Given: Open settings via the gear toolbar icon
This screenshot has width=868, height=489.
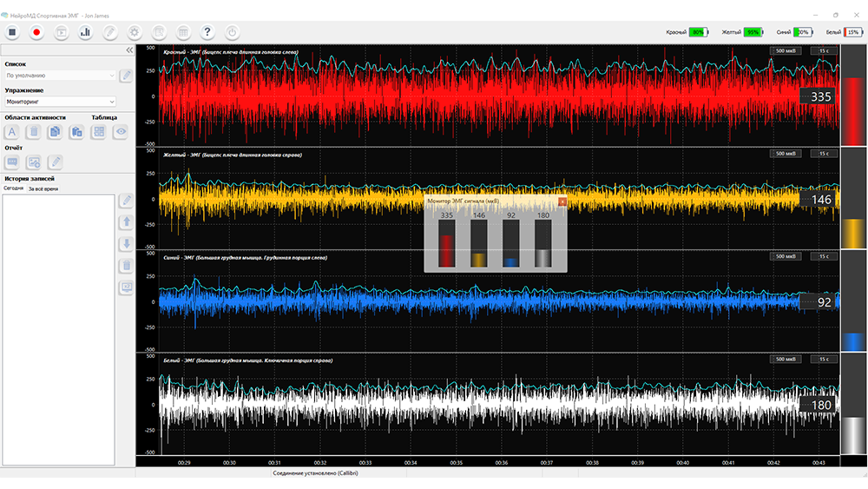Looking at the screenshot, I should (x=134, y=32).
